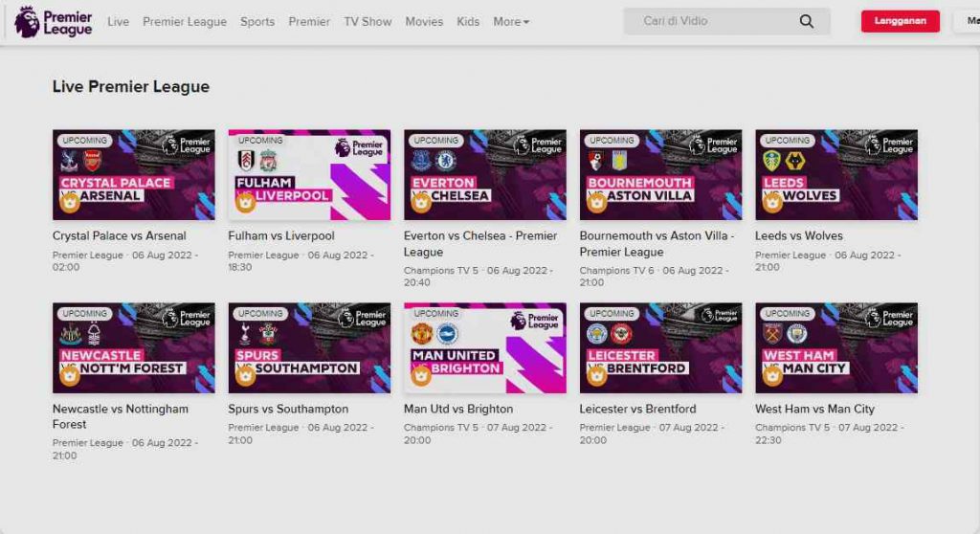Click the crown icon on Man United card
Viewport: 980px width, 534px height.
(421, 375)
